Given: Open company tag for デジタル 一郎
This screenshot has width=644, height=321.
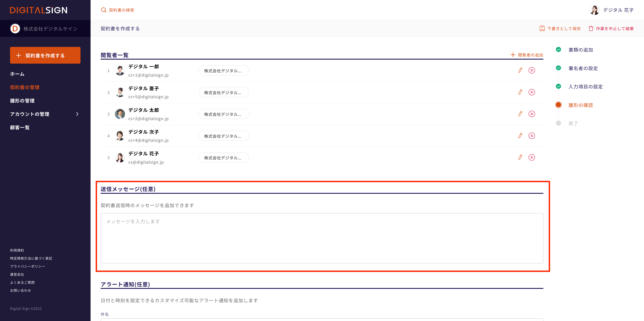Looking at the screenshot, I should [224, 71].
